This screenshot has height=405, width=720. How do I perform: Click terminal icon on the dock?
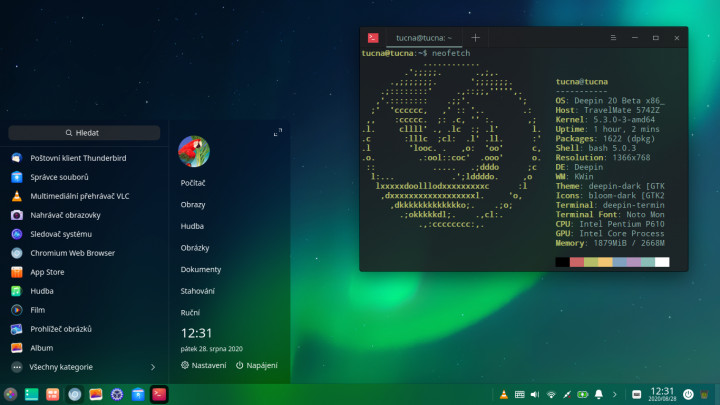pyautogui.click(x=159, y=394)
